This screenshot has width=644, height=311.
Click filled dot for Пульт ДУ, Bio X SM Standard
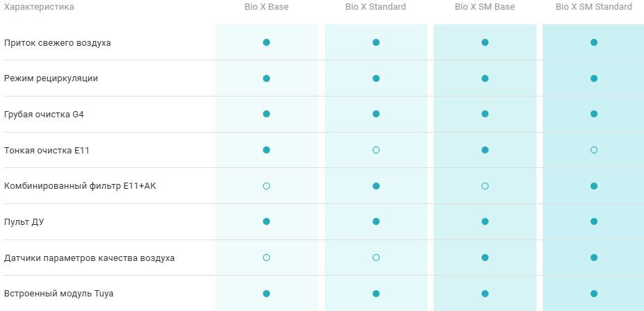594,221
